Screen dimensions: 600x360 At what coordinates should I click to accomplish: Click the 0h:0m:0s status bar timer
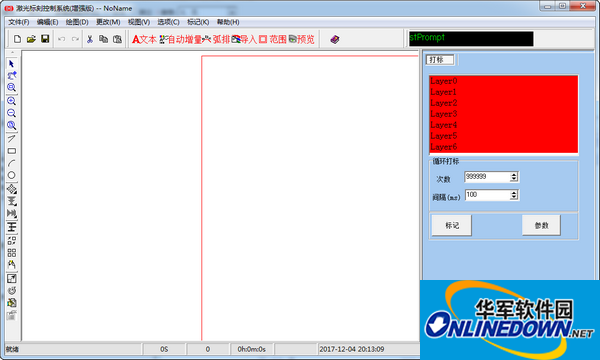[x=251, y=349]
